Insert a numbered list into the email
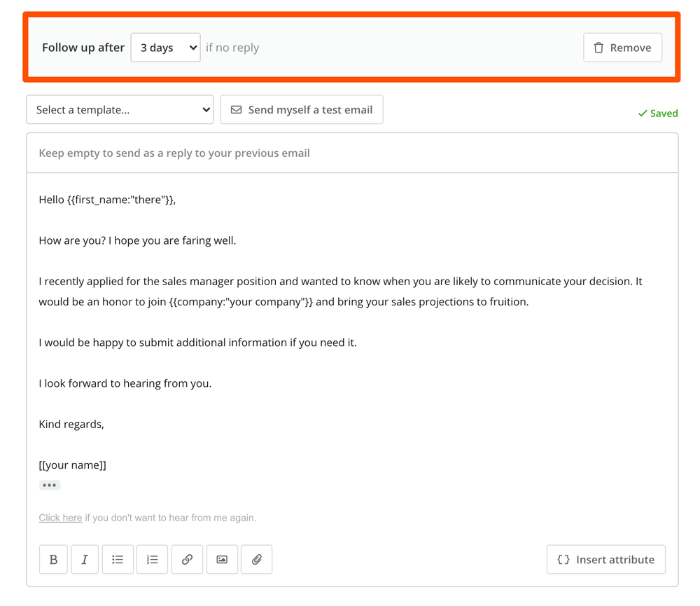Viewport: 700px width, 606px height. 152,559
